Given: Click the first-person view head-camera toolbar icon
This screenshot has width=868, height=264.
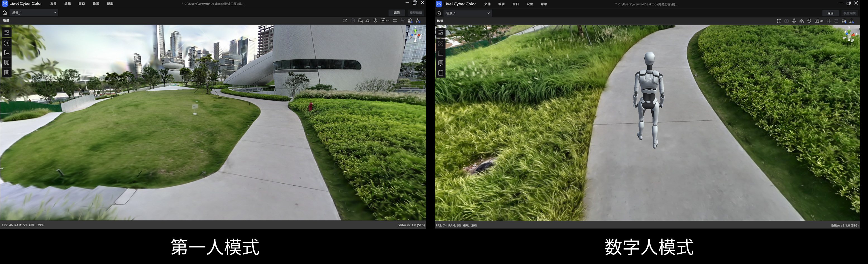Looking at the screenshot, I should click(360, 21).
